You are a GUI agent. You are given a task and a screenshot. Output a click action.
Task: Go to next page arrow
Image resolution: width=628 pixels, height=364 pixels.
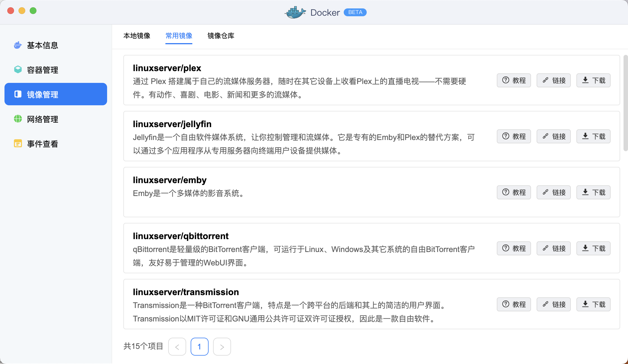[x=222, y=347]
